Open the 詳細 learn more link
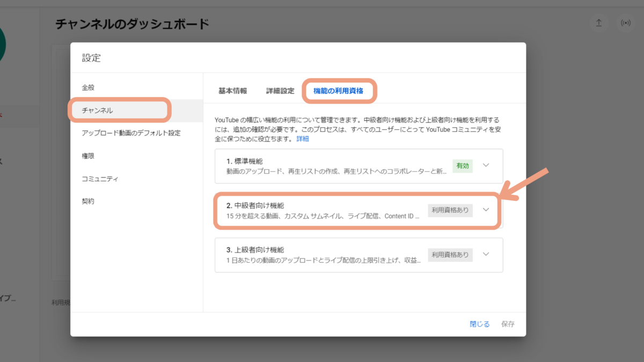Screen dimensions: 644x362 pyautogui.click(x=303, y=139)
